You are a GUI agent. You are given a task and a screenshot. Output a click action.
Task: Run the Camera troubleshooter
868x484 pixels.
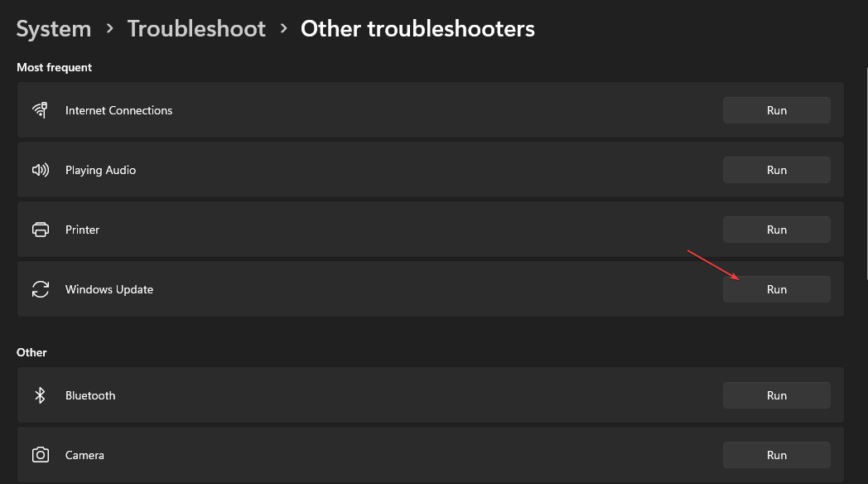(x=776, y=455)
